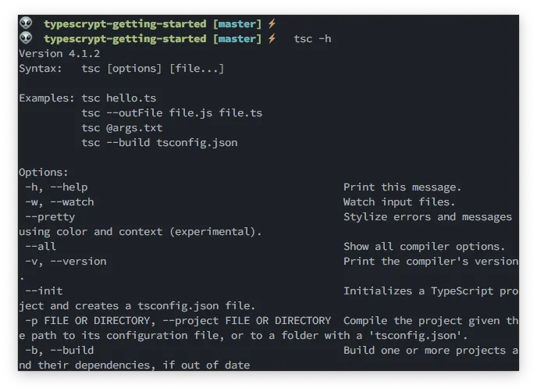Click '--project FILE OR DIRECTORY' option text
This screenshot has width=537, height=392.
[247, 321]
